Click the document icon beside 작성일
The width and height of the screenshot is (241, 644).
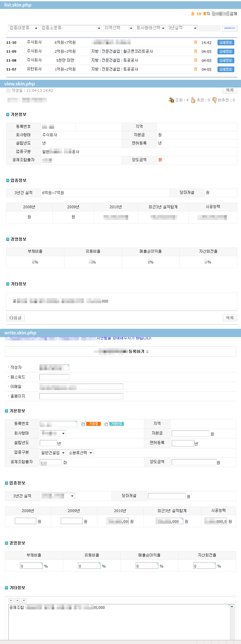[x=8, y=91]
